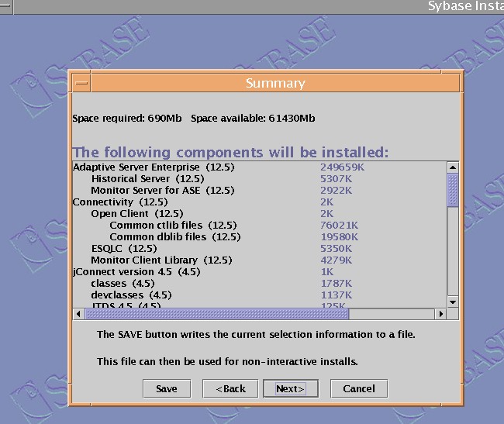Screen dimensions: 504x424
Task: Click the 5307K size value
Action: point(337,179)
